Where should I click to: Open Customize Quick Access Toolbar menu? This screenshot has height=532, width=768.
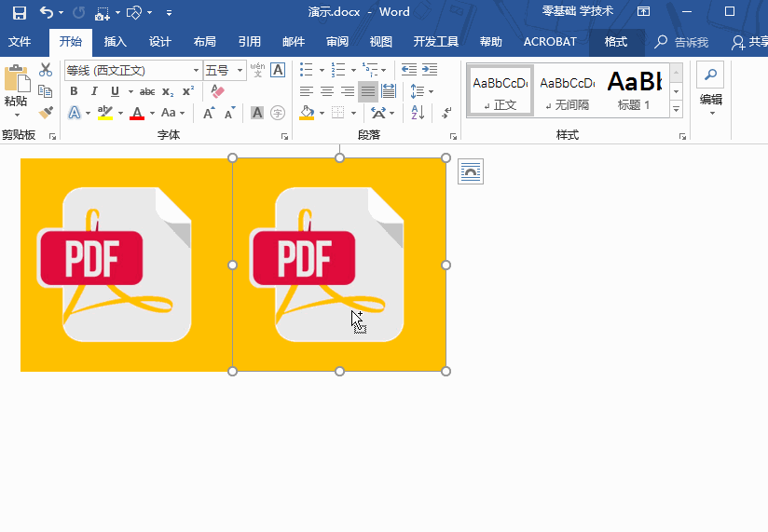(169, 13)
